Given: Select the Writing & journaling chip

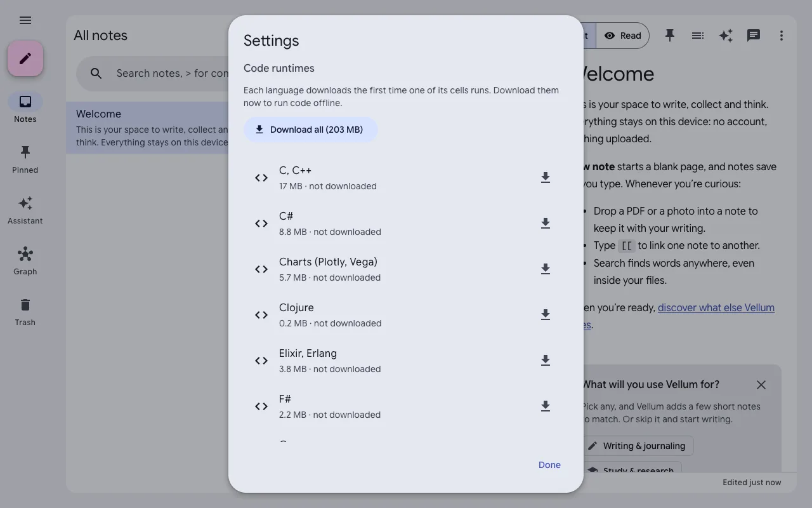Looking at the screenshot, I should 638,446.
